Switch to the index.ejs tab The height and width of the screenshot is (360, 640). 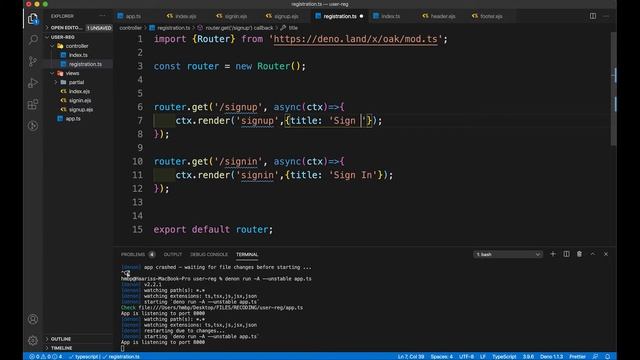[186, 16]
